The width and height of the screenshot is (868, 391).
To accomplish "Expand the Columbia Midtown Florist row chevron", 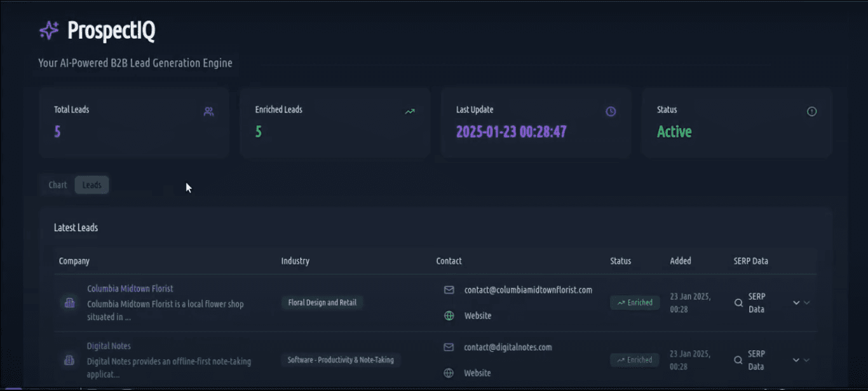I will [x=796, y=303].
